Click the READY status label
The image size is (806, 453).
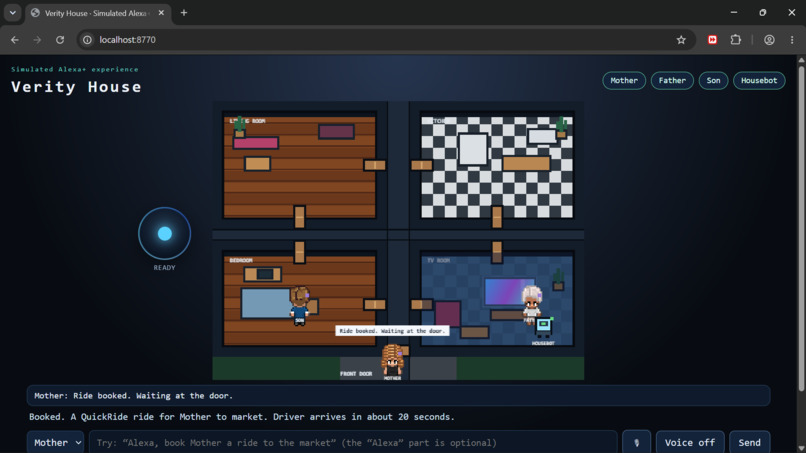(x=164, y=267)
